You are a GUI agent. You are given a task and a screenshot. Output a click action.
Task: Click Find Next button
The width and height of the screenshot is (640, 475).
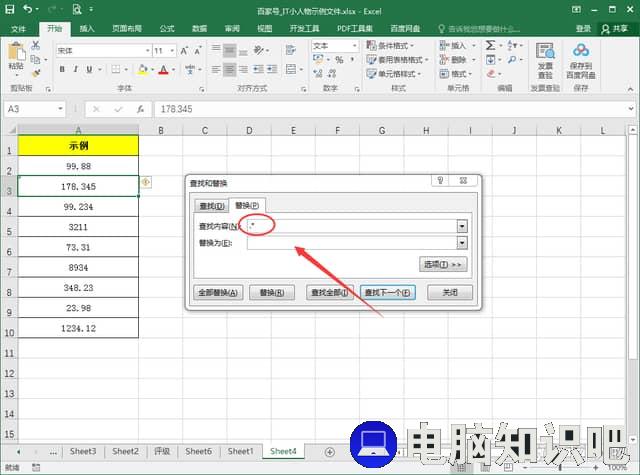387,293
